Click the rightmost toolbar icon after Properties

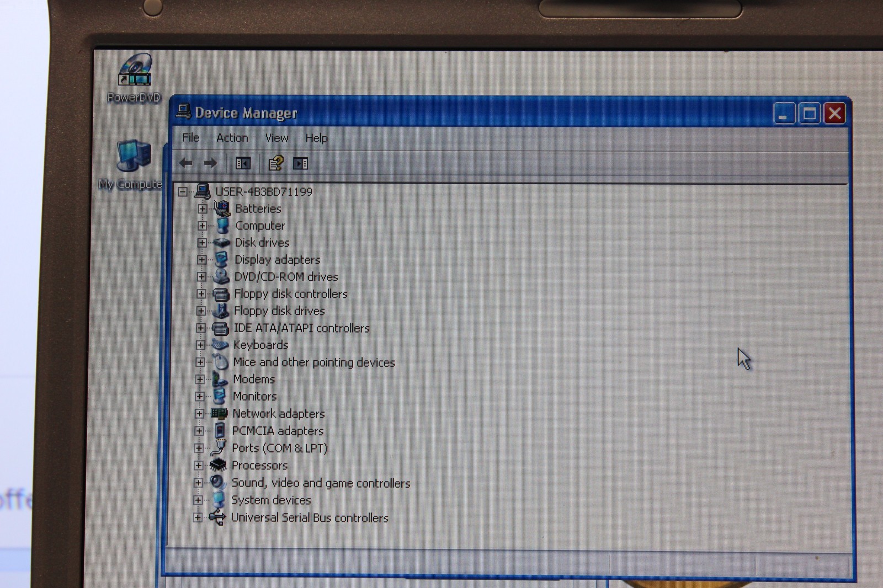[x=301, y=163]
